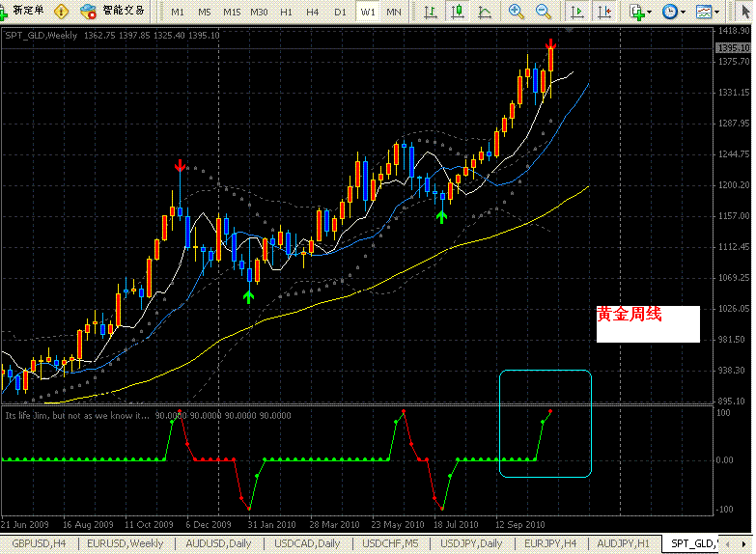Switch chart to D1 timeframe
Viewport: 756px width, 554px height.
[341, 12]
